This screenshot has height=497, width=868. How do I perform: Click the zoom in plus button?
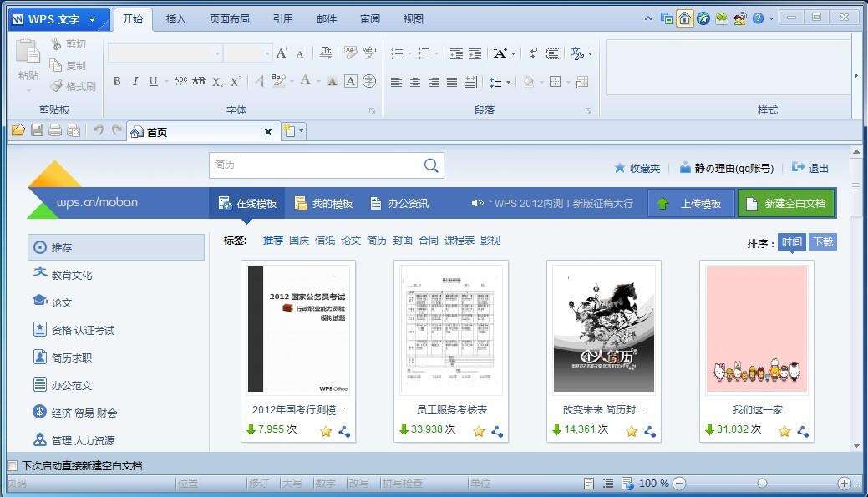tap(844, 483)
